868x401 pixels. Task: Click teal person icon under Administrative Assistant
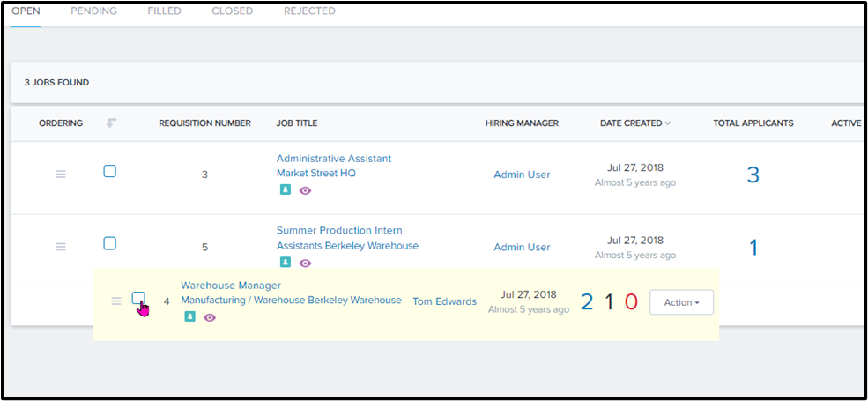click(x=285, y=189)
